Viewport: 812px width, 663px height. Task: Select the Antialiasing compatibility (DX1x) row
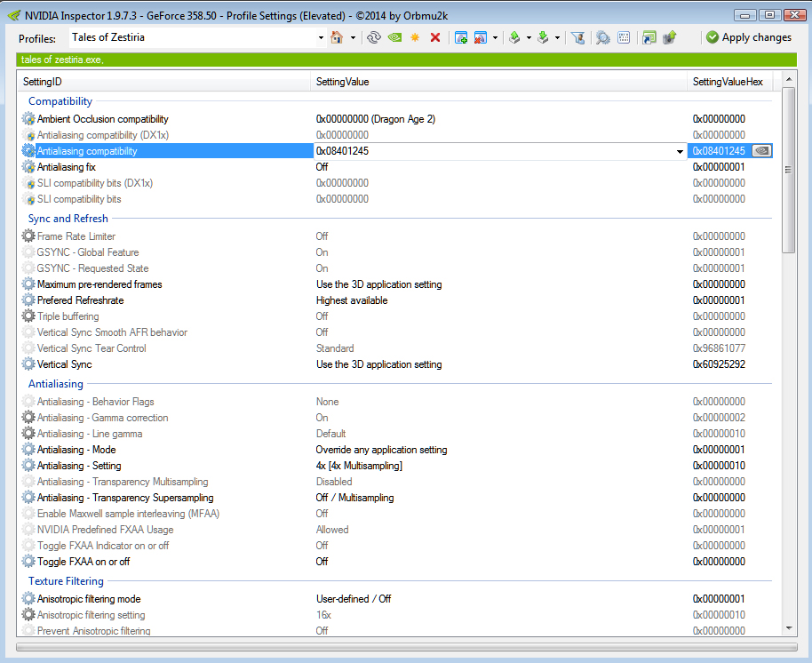[x=397, y=135]
